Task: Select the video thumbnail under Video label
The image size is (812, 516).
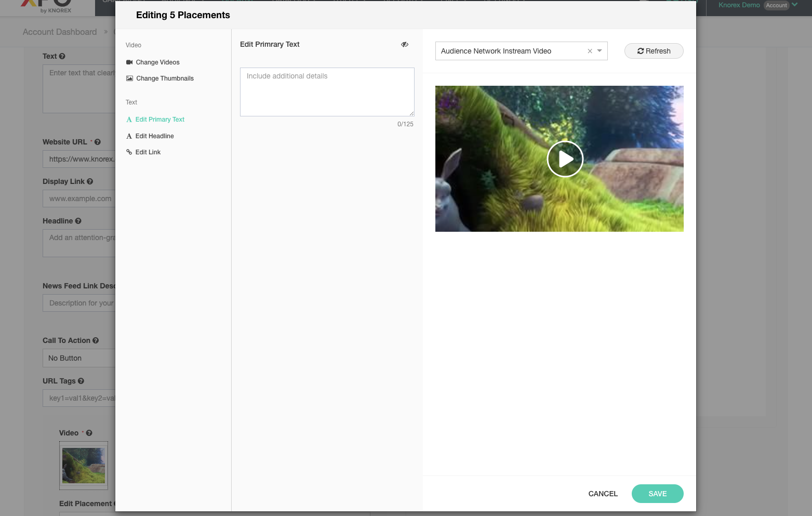Action: point(84,465)
